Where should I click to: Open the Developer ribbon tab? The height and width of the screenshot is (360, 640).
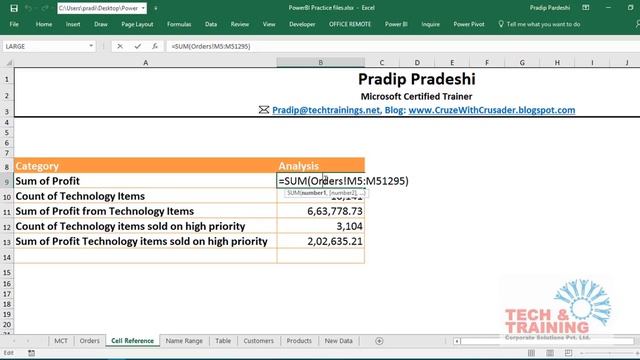pos(302,24)
